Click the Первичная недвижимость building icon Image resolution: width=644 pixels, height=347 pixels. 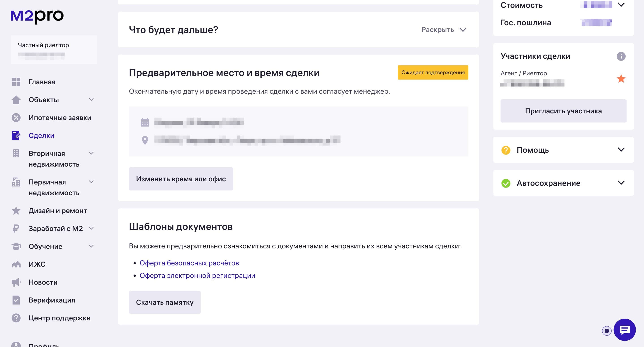click(16, 182)
